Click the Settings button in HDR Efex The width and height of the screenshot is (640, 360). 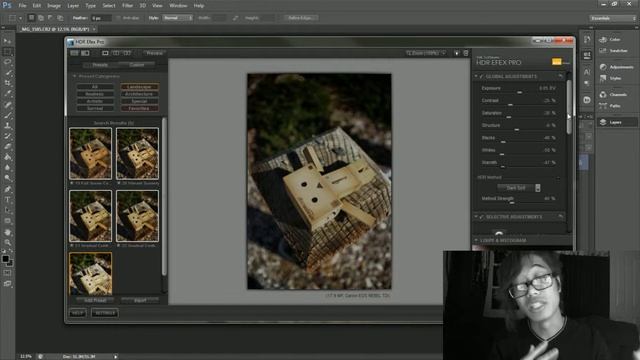(105, 313)
